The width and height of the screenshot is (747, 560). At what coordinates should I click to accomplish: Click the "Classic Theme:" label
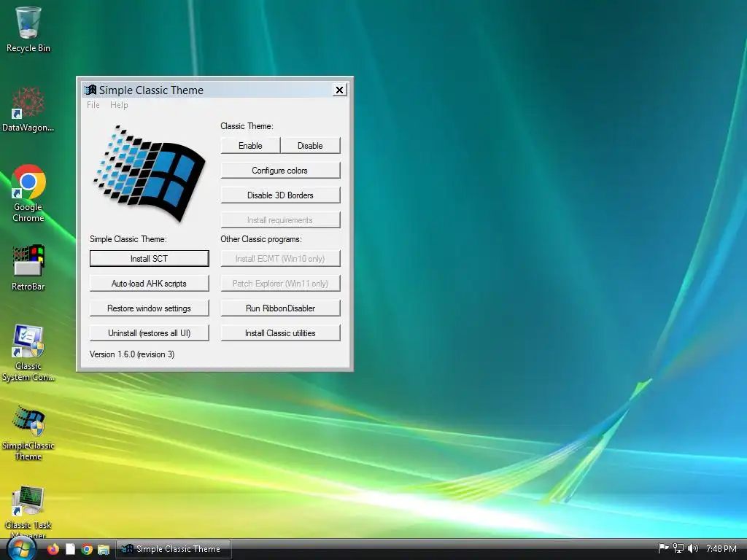point(247,126)
